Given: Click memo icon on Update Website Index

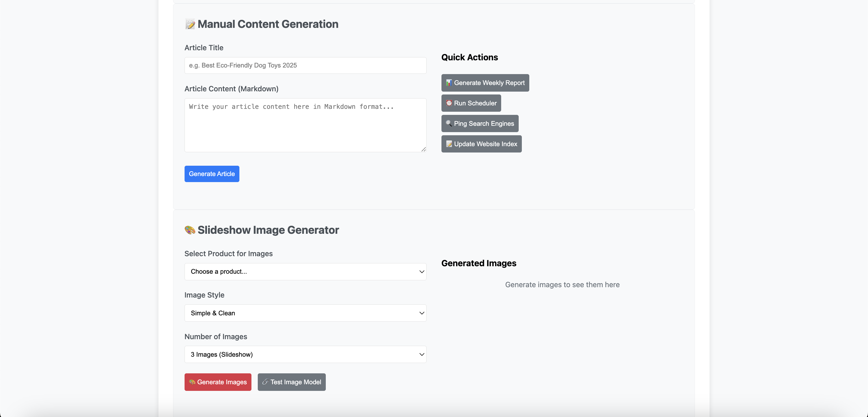Looking at the screenshot, I should click(449, 144).
